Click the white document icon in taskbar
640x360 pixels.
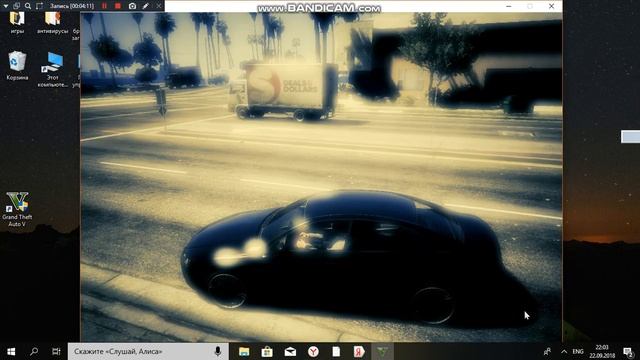point(336,351)
